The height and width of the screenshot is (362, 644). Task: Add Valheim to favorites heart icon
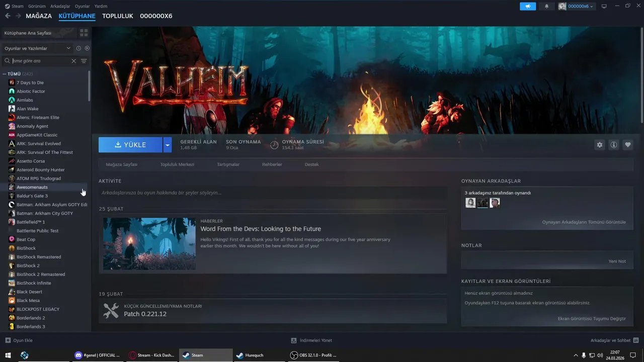628,145
